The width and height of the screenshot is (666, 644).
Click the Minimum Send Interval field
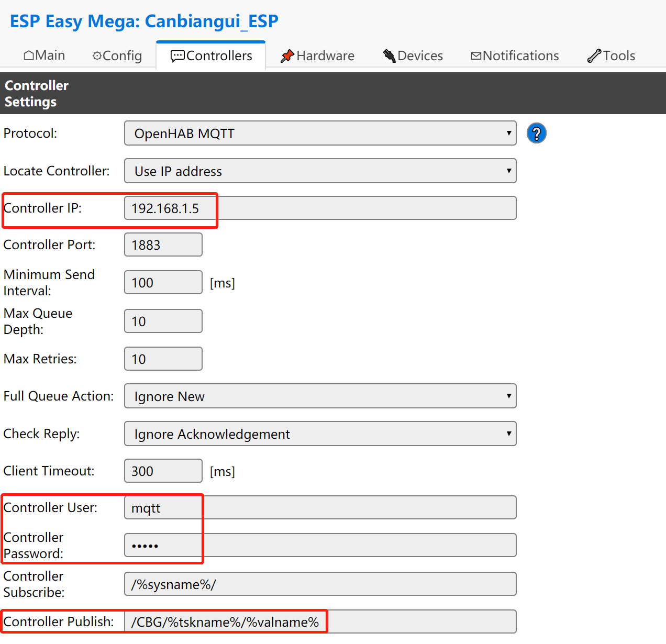pyautogui.click(x=163, y=283)
